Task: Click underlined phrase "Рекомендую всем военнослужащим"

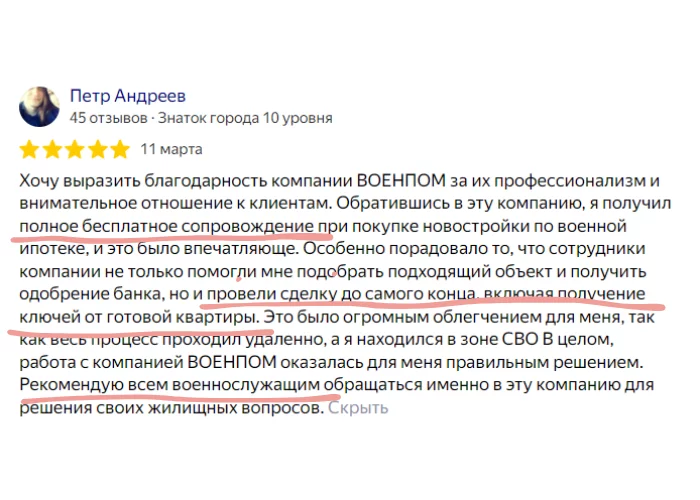Action: pyautogui.click(x=170, y=385)
